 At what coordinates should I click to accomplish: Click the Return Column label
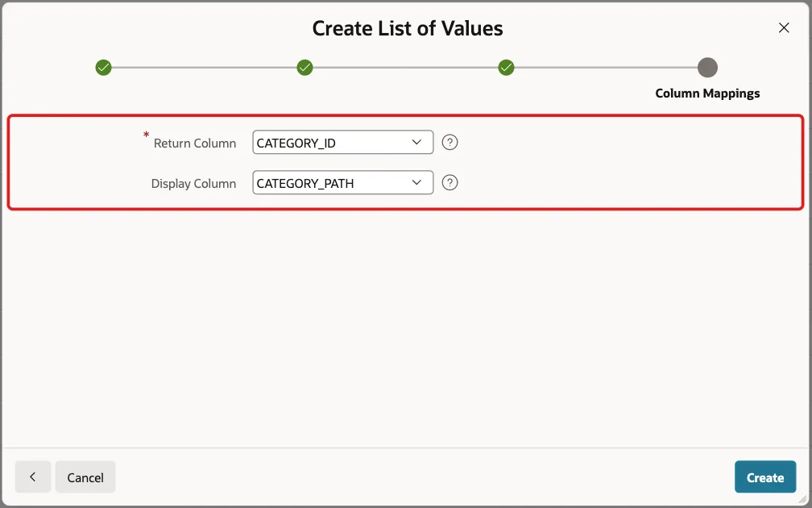click(195, 143)
